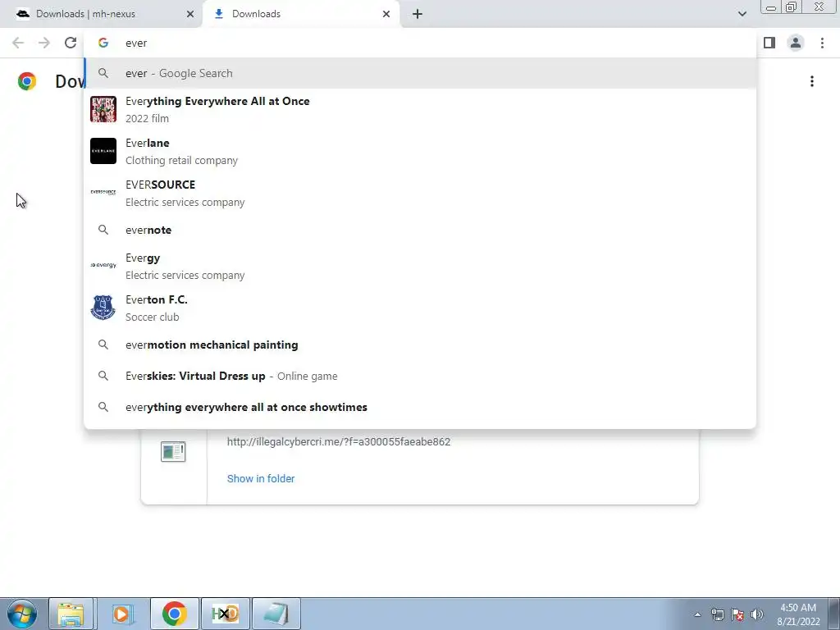
Task: Select 'everything everywhere all at once showtimes'
Action: [420, 407]
